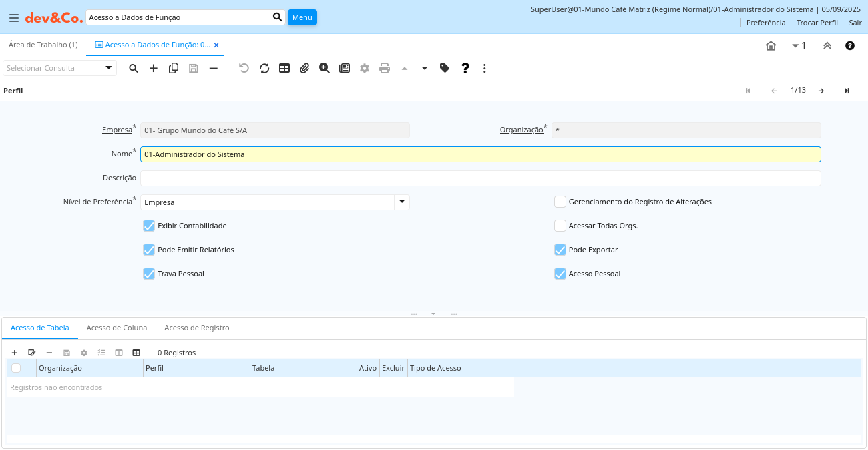Toggle grid view in main toolbar

tap(284, 68)
